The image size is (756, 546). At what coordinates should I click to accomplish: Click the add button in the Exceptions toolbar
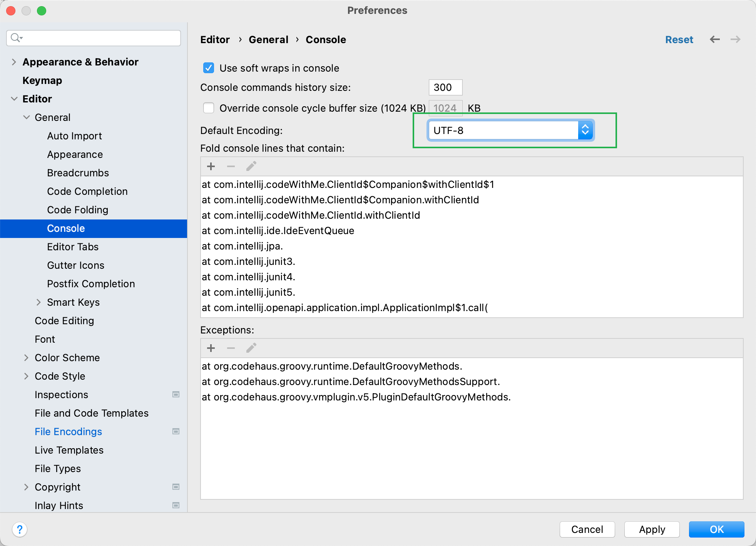(211, 348)
